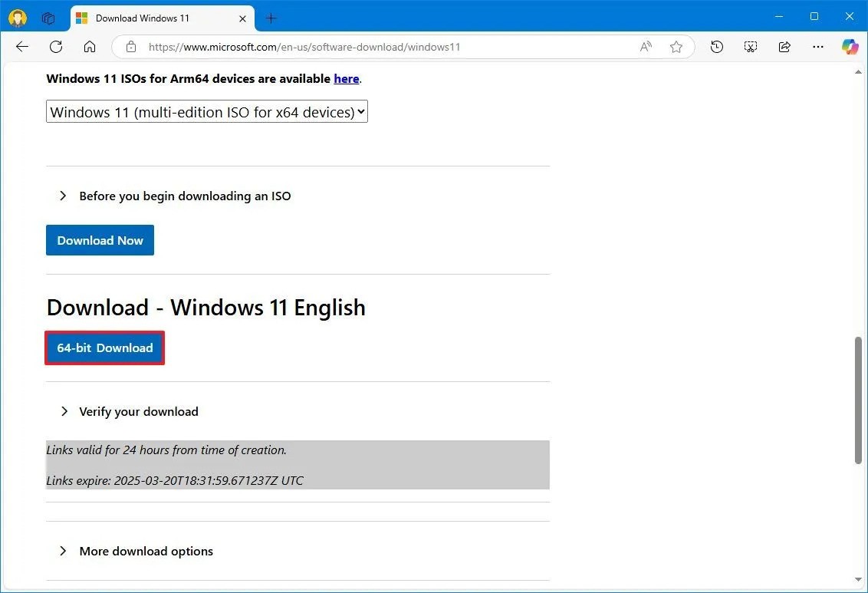Click the "Download Now" button
The height and width of the screenshot is (593, 868).
pos(100,240)
